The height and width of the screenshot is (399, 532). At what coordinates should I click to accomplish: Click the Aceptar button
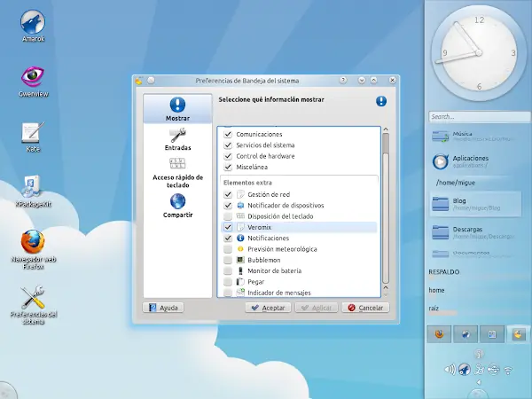pos(268,308)
